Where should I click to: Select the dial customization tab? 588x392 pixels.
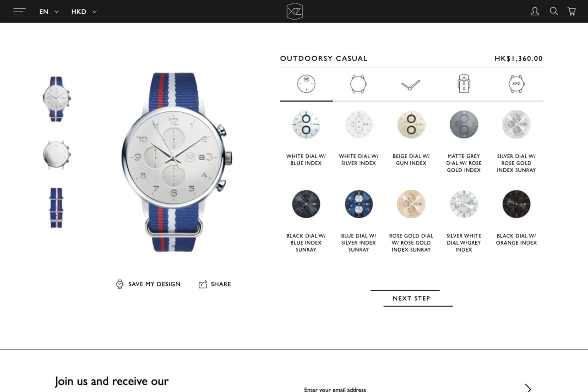point(306,84)
